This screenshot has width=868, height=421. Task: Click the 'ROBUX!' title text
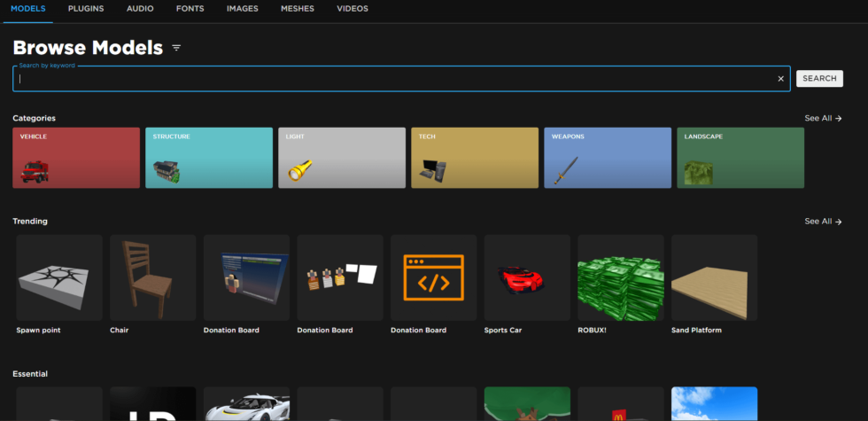[593, 330]
